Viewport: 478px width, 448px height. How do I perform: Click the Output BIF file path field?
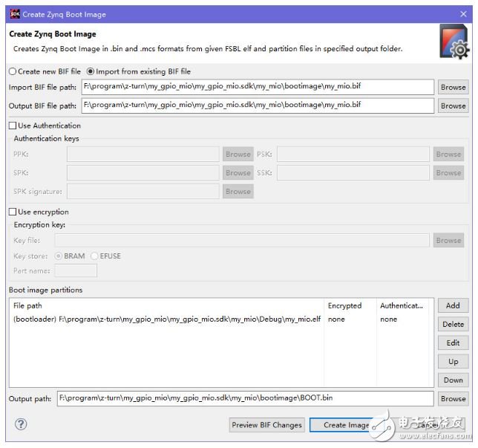[x=257, y=105]
